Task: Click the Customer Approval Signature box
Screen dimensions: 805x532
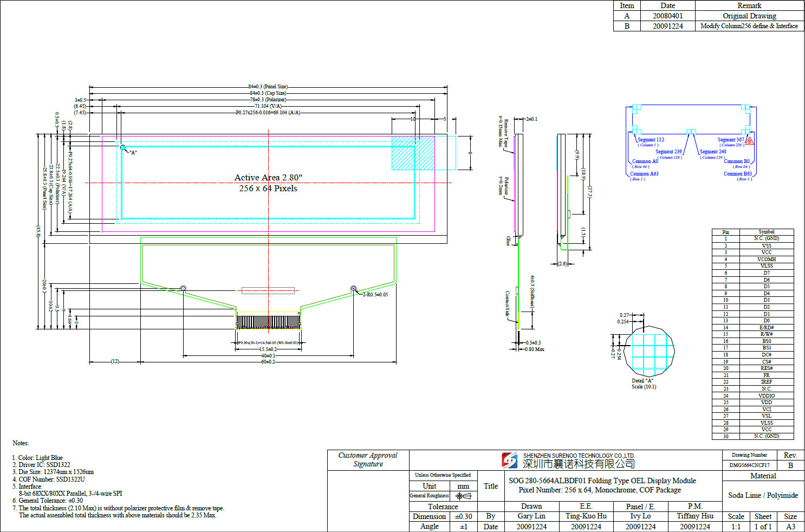Action: point(368,460)
